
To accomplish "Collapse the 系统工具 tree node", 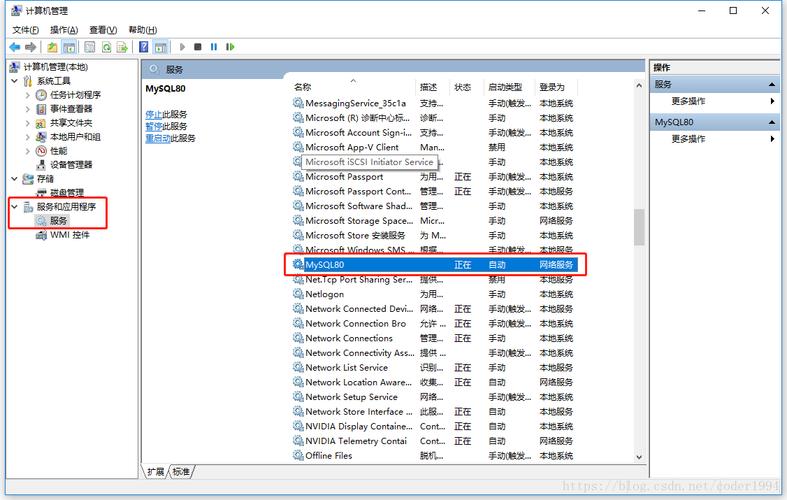I will point(15,81).
